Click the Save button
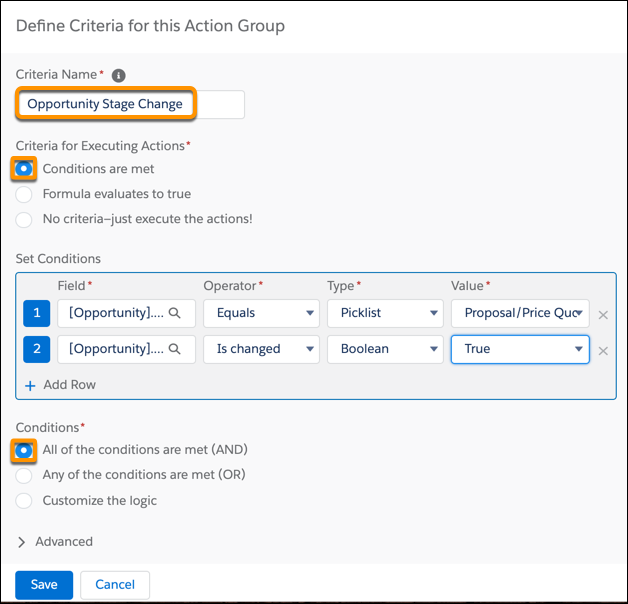The height and width of the screenshot is (604, 628). click(44, 585)
